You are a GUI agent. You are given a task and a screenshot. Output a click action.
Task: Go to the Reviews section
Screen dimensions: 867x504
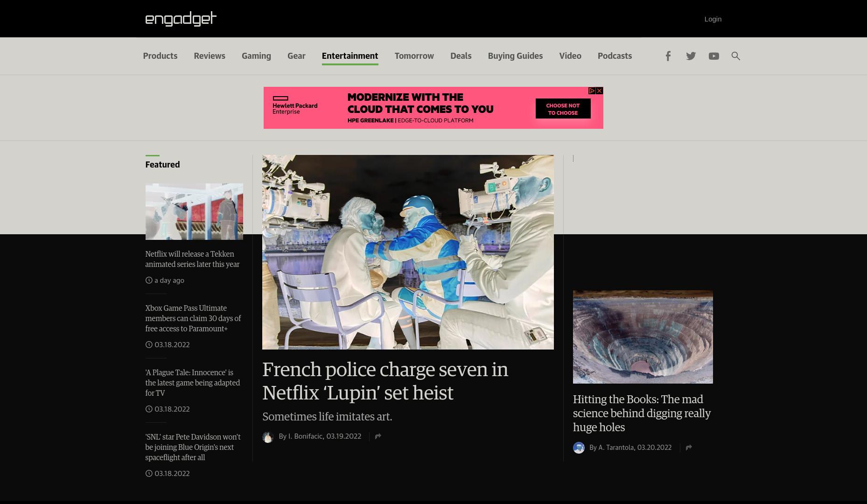[210, 56]
